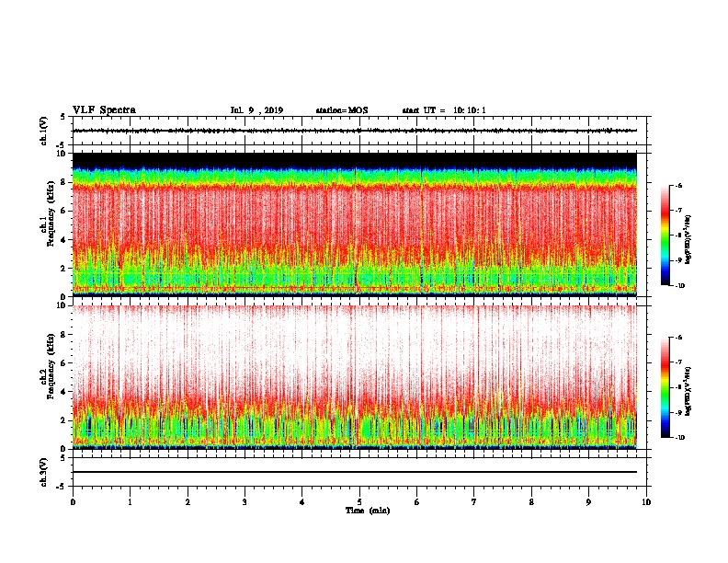Screen dimensions: 728x563
Task: Click time axis tick label "5"
Action: [x=359, y=502]
